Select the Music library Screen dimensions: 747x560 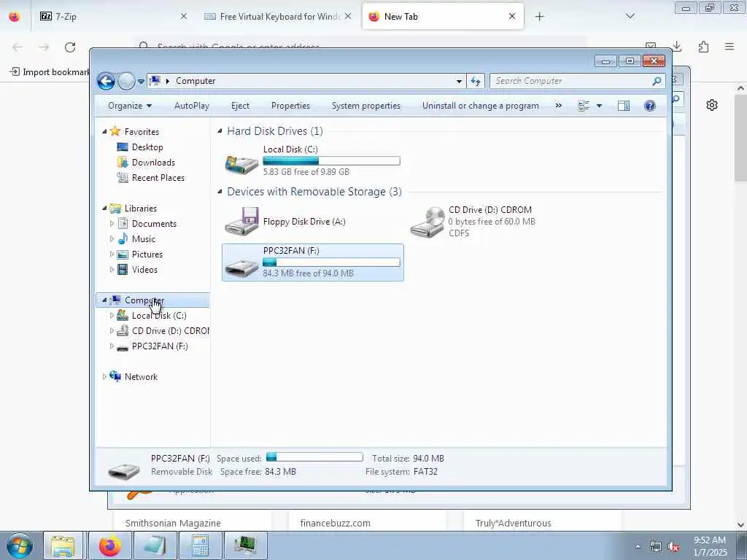(x=144, y=239)
